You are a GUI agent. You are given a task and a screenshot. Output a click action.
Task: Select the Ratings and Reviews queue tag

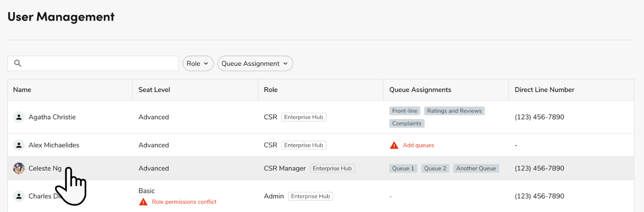(x=454, y=111)
